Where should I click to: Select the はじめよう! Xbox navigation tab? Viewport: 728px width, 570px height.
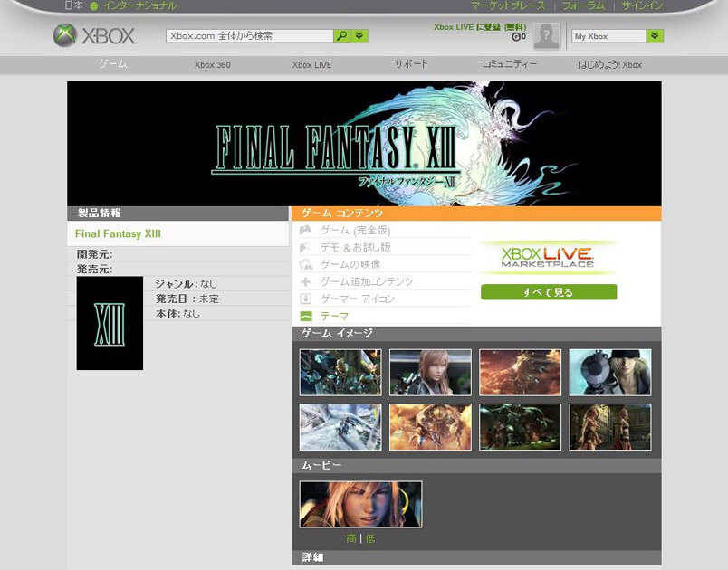[x=609, y=65]
